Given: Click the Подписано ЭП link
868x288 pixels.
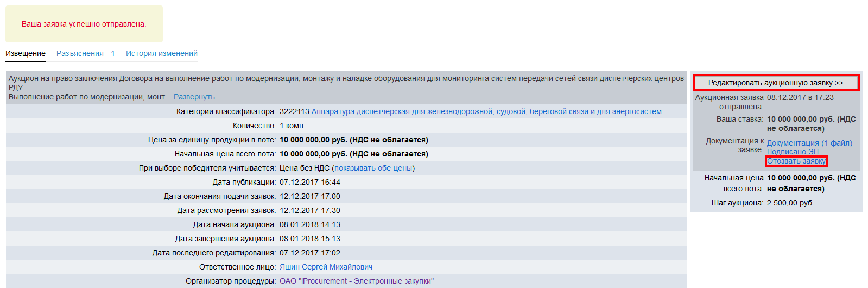Looking at the screenshot, I should [x=793, y=152].
